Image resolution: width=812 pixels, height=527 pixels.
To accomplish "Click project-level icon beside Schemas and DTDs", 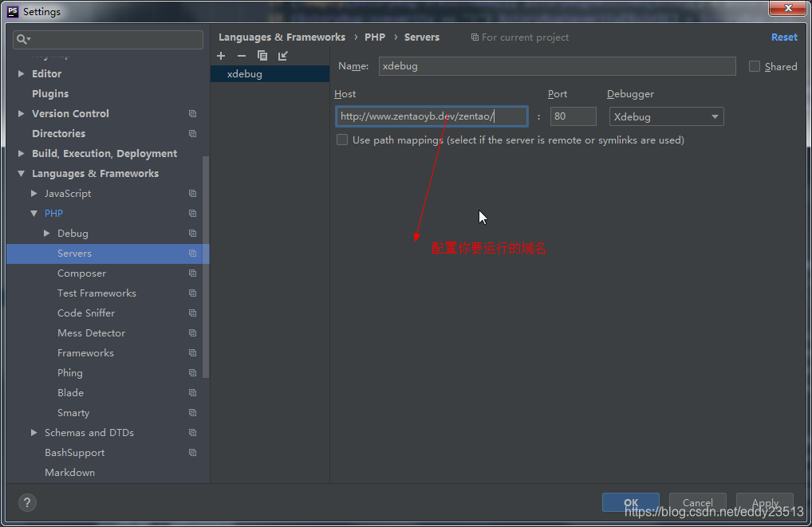I will click(193, 432).
